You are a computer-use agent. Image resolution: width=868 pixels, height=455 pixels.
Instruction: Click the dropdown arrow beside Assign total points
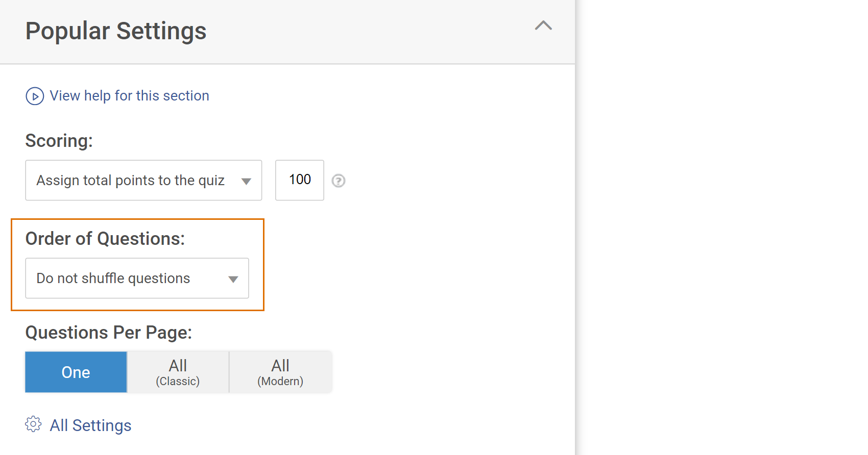[247, 181]
